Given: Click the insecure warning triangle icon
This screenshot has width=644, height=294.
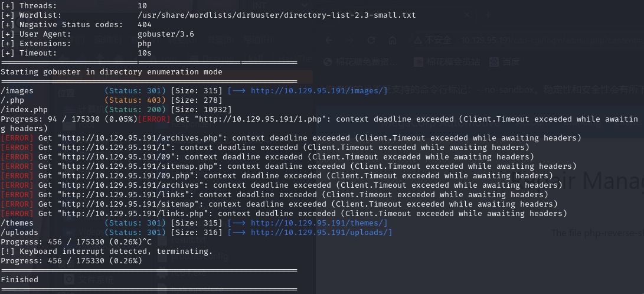Looking at the screenshot, I should point(417,40).
